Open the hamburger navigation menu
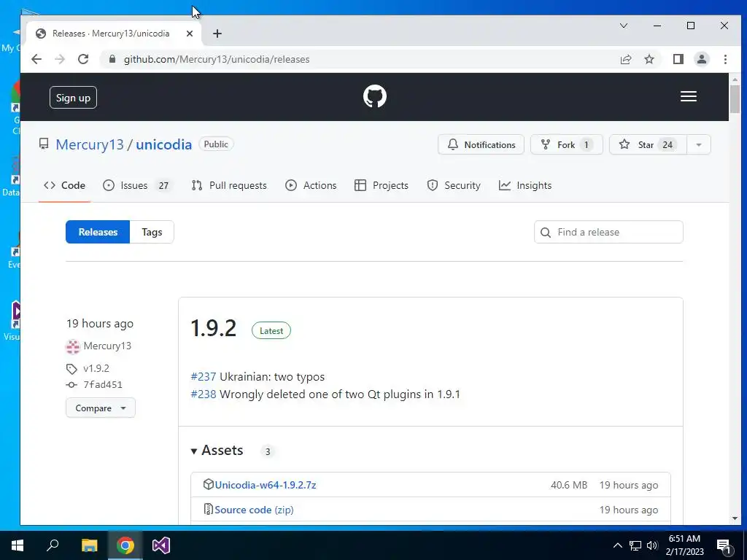This screenshot has height=560, width=747. coord(689,97)
